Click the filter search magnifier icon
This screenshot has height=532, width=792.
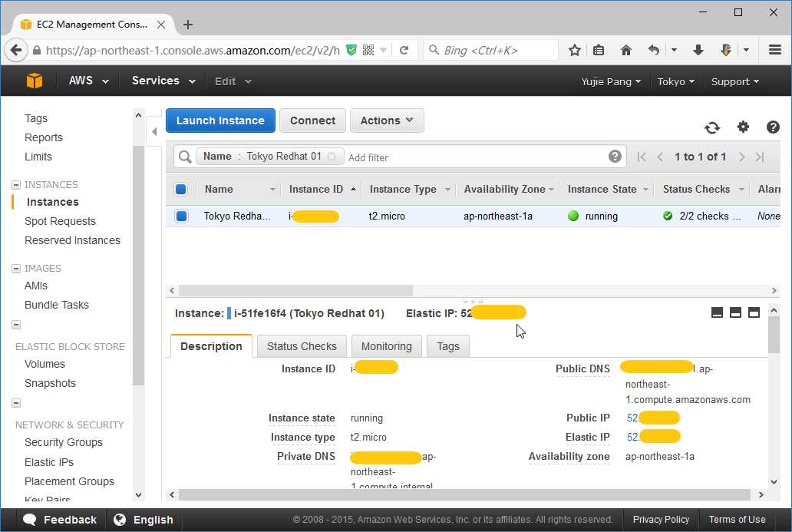point(185,157)
